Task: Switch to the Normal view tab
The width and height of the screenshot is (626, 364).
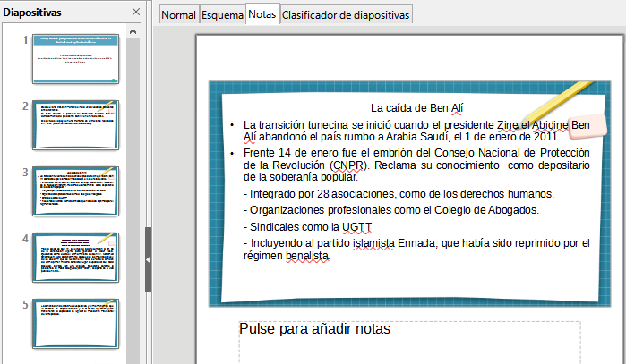Action: (x=178, y=15)
